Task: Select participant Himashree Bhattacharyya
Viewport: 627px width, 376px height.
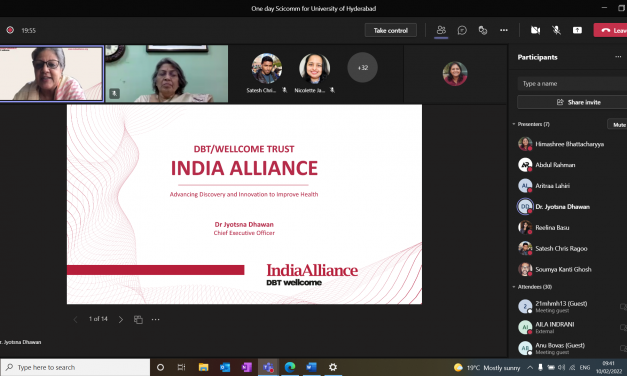Action: click(x=569, y=144)
